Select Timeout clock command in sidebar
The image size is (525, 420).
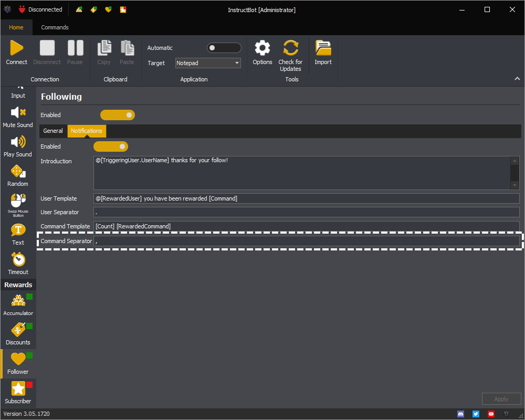click(x=18, y=264)
